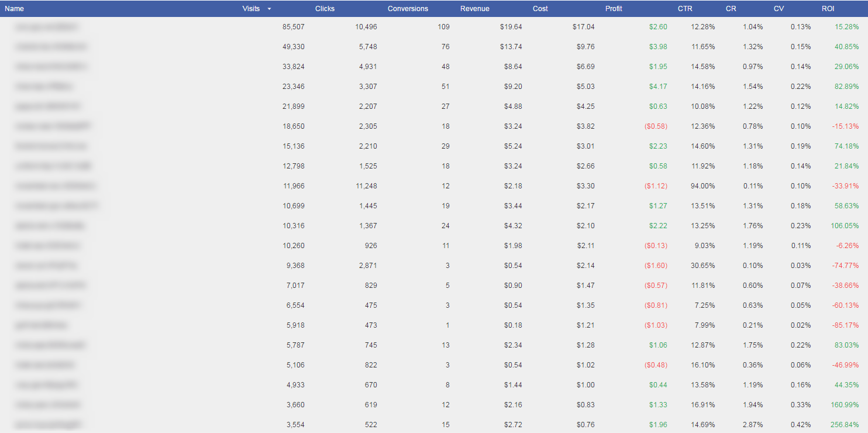Click the Conversions column header
This screenshot has width=868, height=433.
[x=408, y=9]
